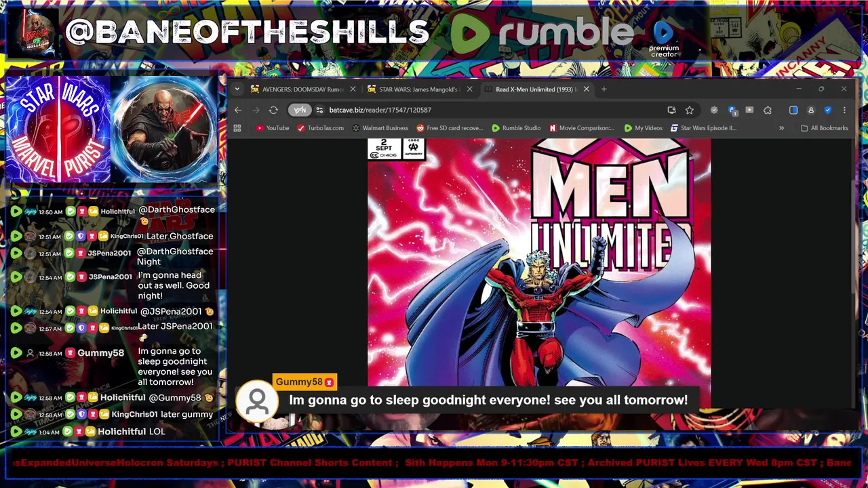The width and height of the screenshot is (868, 488).
Task: Click the VPN badge in address bar
Action: 300,110
